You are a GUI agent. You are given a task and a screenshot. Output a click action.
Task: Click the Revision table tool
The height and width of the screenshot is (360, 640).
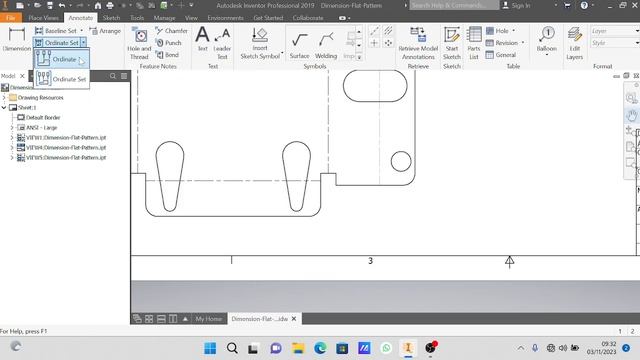[x=502, y=42]
